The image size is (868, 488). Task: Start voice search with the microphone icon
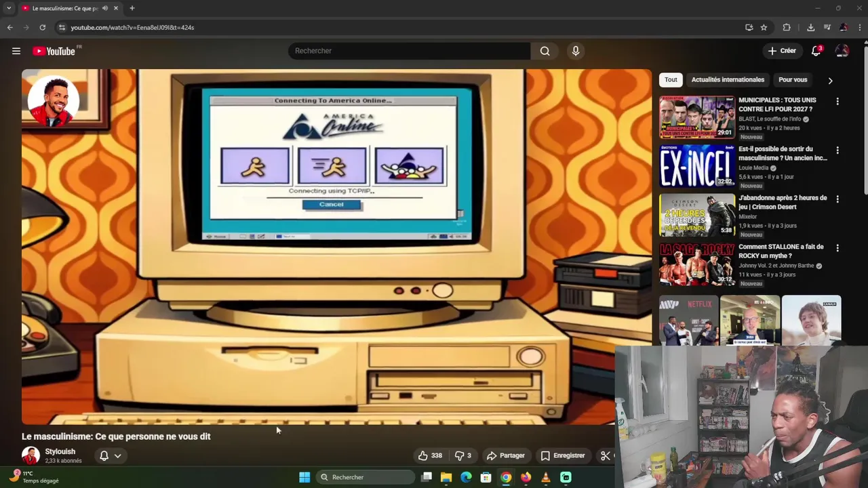point(575,51)
